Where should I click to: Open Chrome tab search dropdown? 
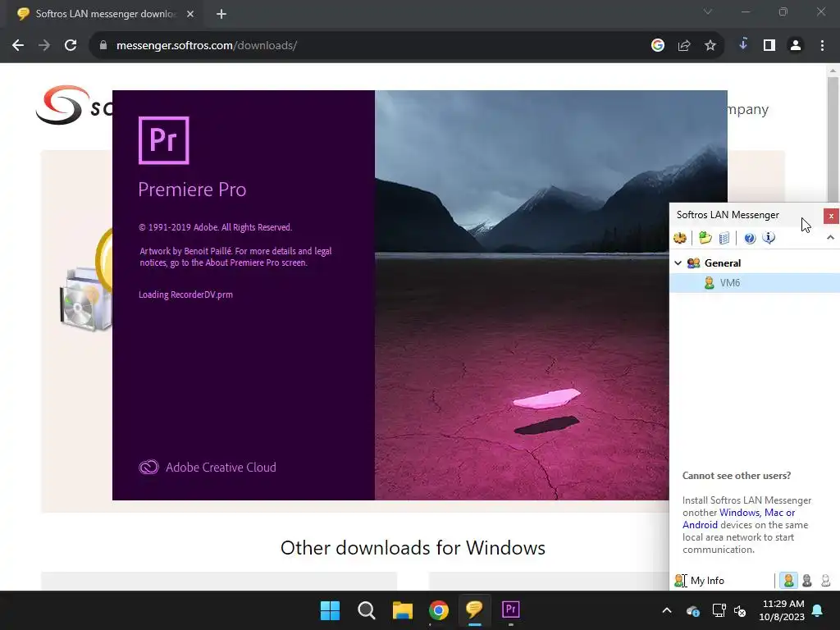708,11
